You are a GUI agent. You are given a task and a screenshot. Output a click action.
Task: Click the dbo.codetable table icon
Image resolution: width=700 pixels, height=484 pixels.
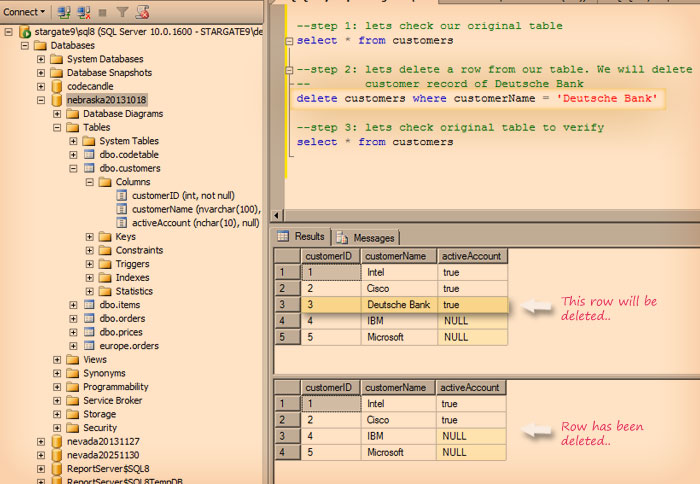(89, 154)
